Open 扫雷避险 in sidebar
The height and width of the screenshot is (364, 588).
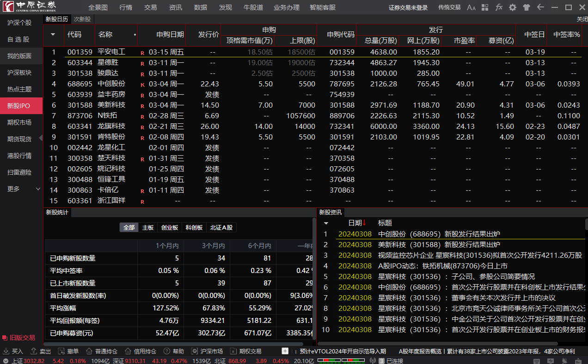pyautogui.click(x=21, y=172)
